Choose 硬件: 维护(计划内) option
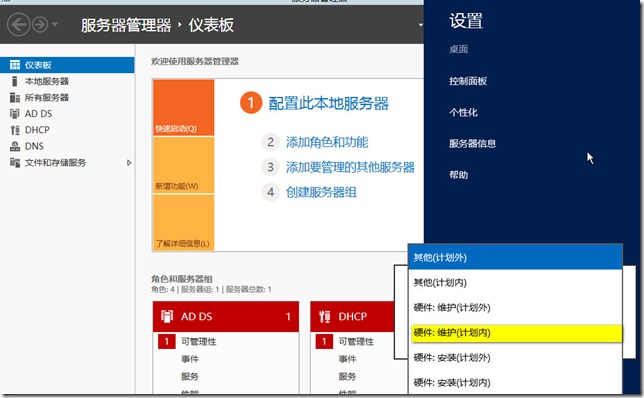This screenshot has height=398, width=644. point(516,333)
